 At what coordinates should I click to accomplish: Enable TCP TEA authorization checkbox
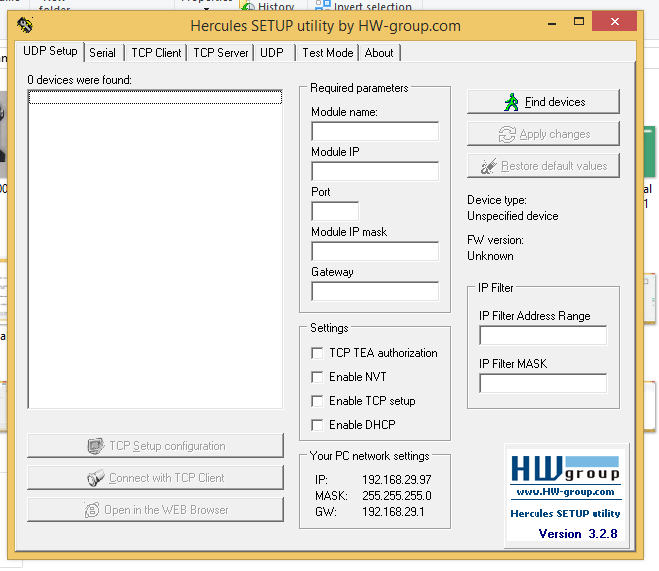(317, 353)
